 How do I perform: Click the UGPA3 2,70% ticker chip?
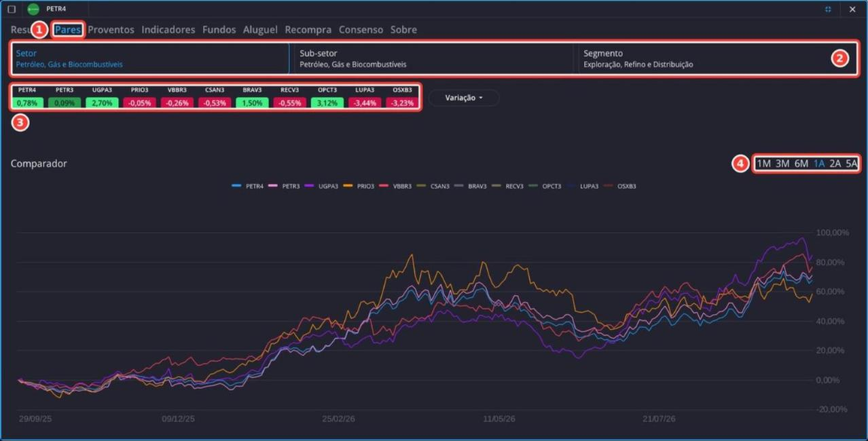pyautogui.click(x=102, y=96)
